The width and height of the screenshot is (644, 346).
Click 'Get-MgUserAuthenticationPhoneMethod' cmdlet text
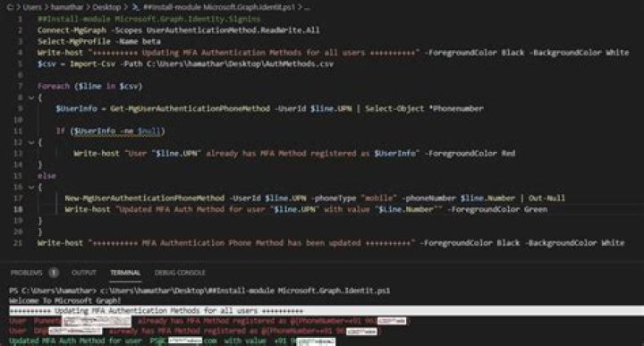click(190, 108)
